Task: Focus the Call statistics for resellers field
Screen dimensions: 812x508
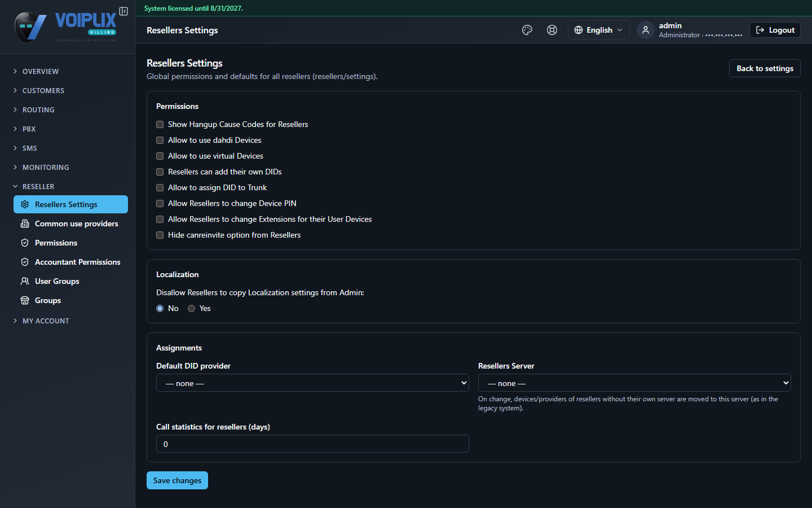Action: click(x=312, y=444)
